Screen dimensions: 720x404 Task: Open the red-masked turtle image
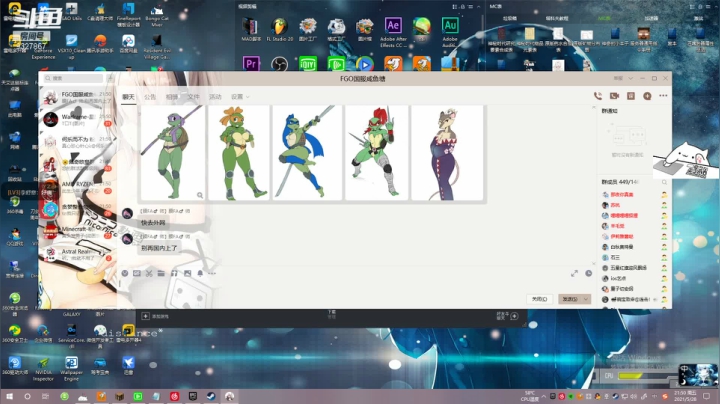[x=376, y=153]
